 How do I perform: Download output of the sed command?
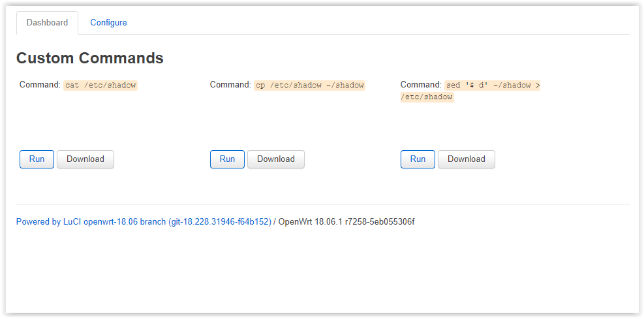tap(467, 159)
